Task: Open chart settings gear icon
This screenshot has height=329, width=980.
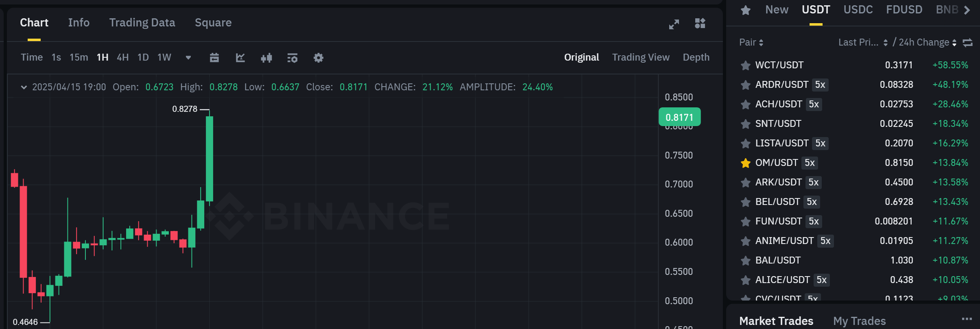Action: [x=319, y=58]
